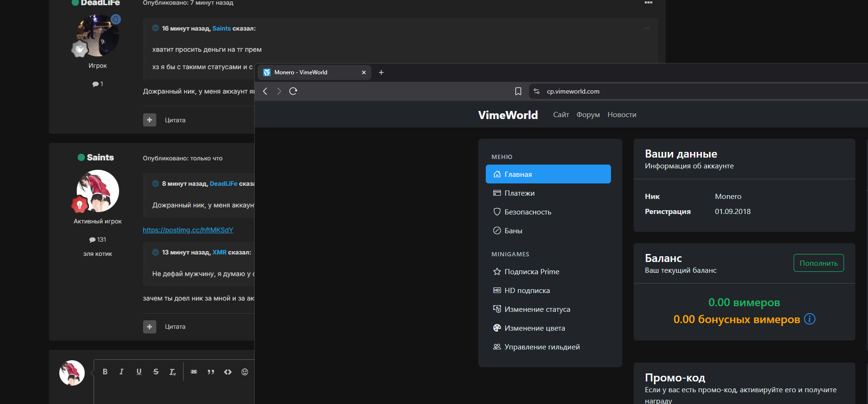Click DeadLiFe avatar in the forum post

[98, 35]
